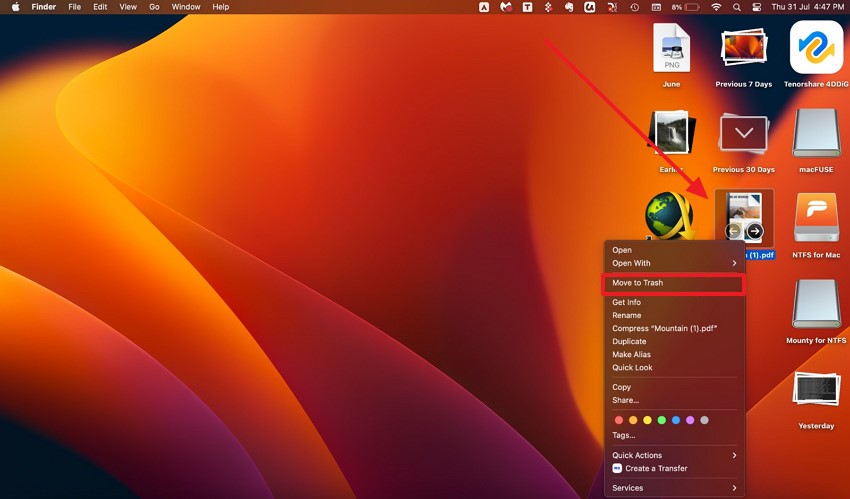
Task: Click the battery status indicator
Action: (686, 7)
